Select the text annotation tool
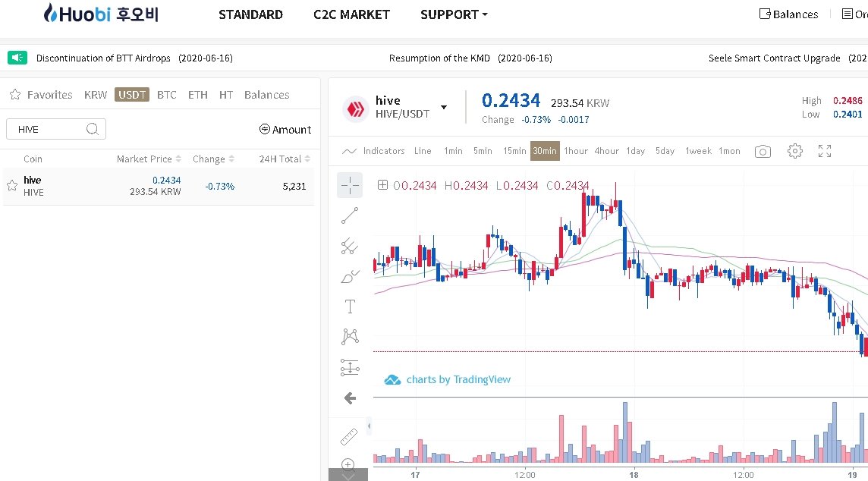This screenshot has height=481, width=868. click(x=350, y=307)
